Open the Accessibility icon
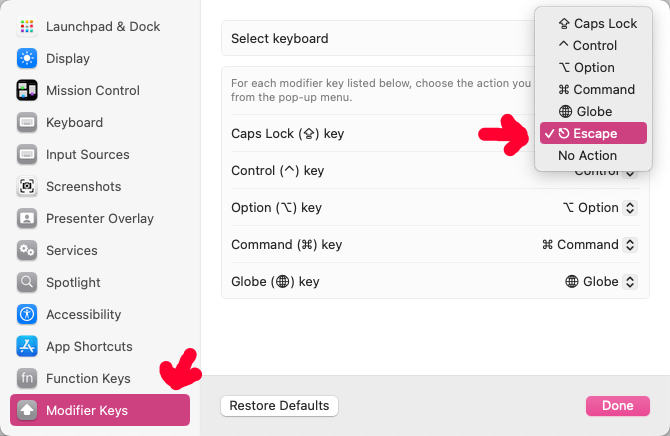The width and height of the screenshot is (670, 436). [27, 314]
